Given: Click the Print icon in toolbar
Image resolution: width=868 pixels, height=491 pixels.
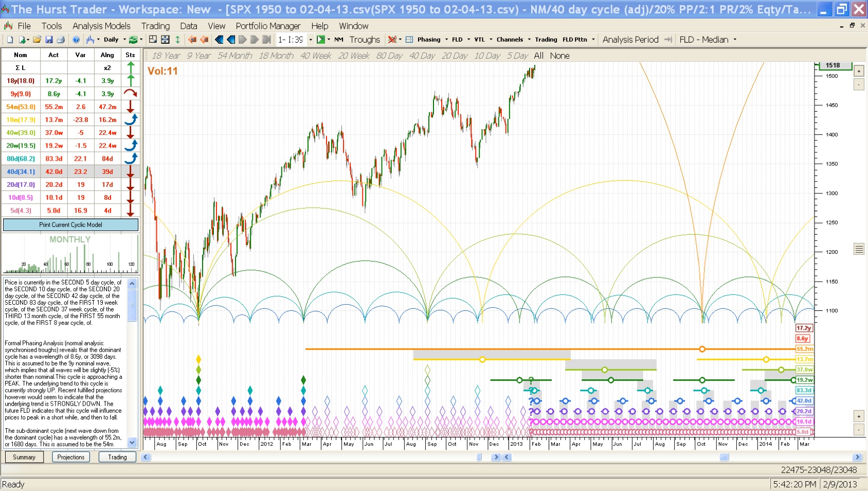Looking at the screenshot, I should point(61,40).
